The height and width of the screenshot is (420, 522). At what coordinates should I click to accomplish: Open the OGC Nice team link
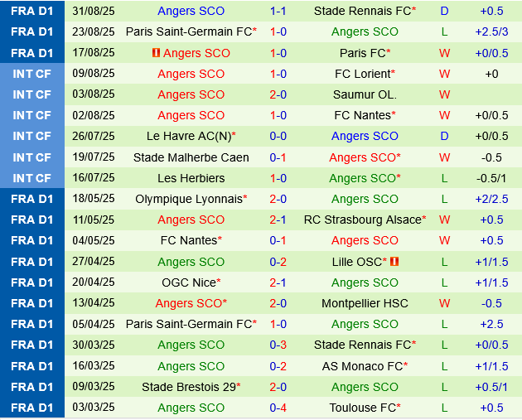tap(189, 282)
